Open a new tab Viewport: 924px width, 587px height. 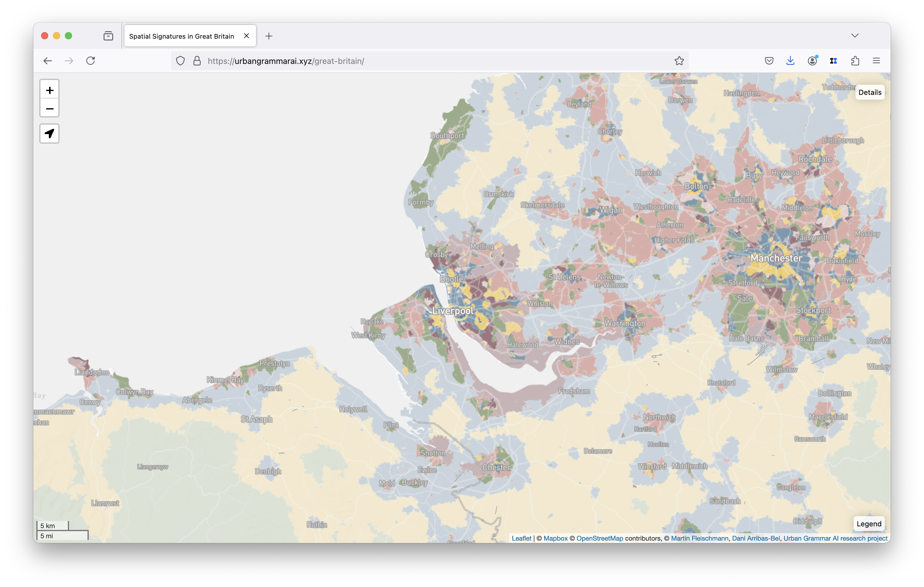(x=269, y=36)
